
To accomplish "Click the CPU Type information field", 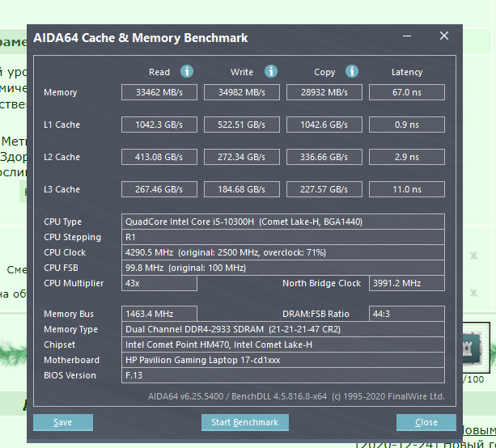I will click(x=283, y=222).
